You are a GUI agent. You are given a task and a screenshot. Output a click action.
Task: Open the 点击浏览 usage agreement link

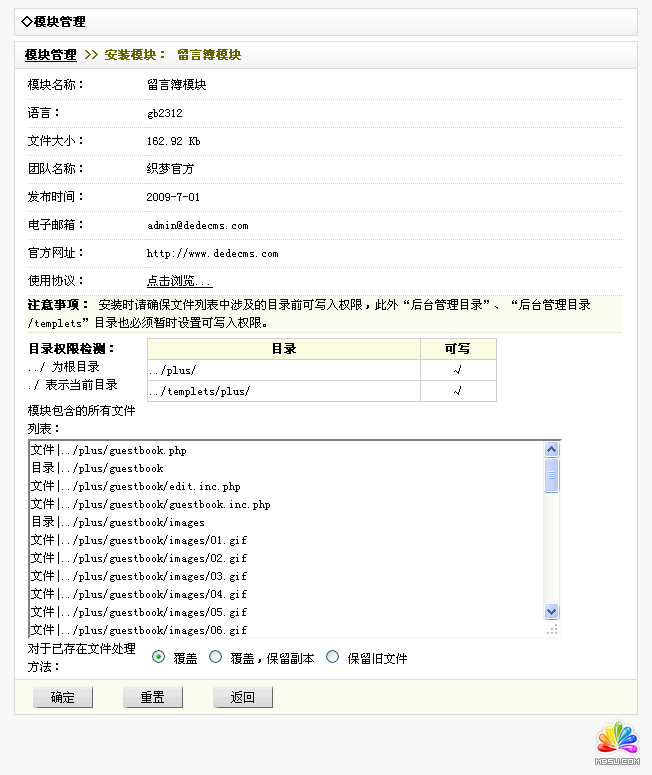coord(179,282)
